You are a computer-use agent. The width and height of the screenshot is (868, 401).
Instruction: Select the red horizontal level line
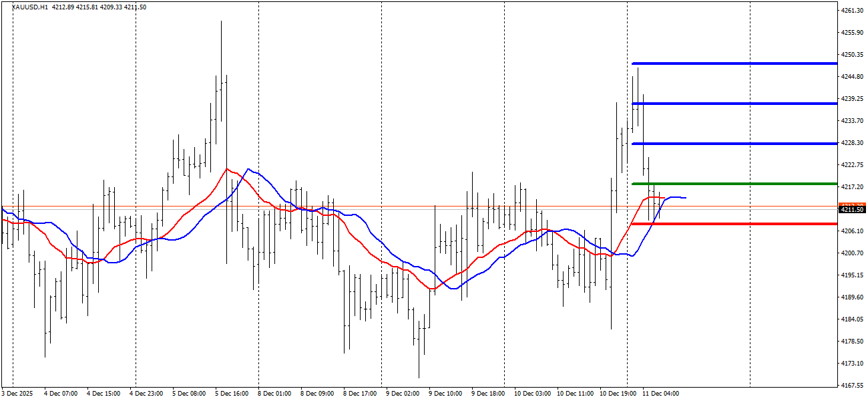coord(734,224)
